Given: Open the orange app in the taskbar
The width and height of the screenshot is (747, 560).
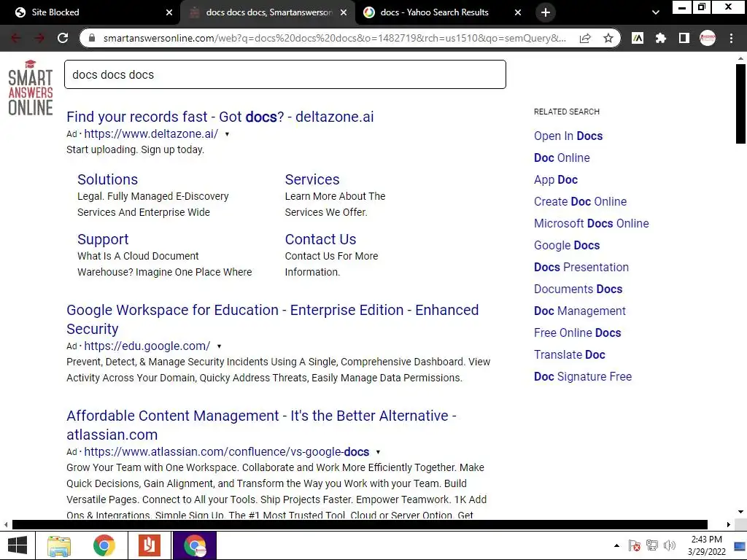Looking at the screenshot, I should coord(149,545).
